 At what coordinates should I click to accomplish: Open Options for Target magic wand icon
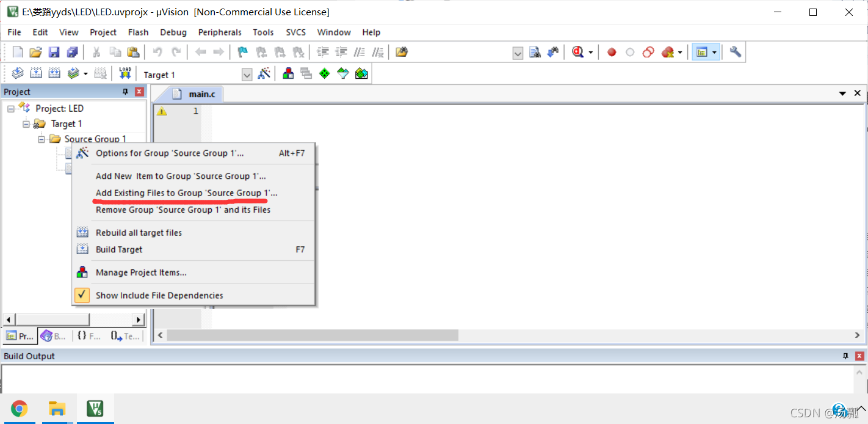click(x=264, y=74)
